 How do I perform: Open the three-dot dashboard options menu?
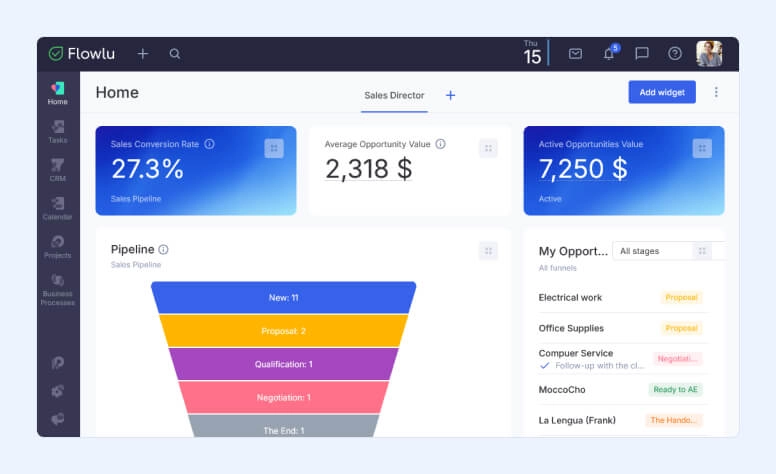click(x=716, y=92)
